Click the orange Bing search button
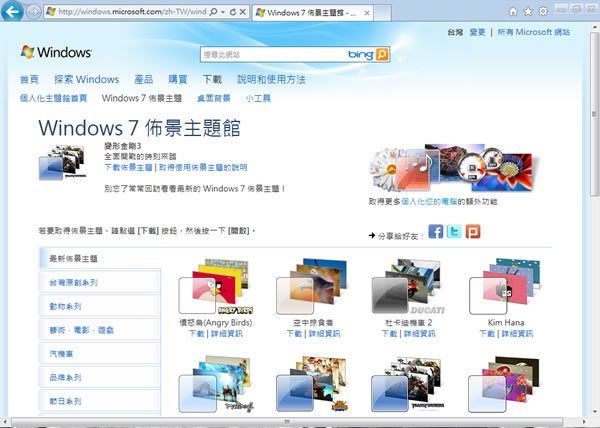 coord(382,54)
